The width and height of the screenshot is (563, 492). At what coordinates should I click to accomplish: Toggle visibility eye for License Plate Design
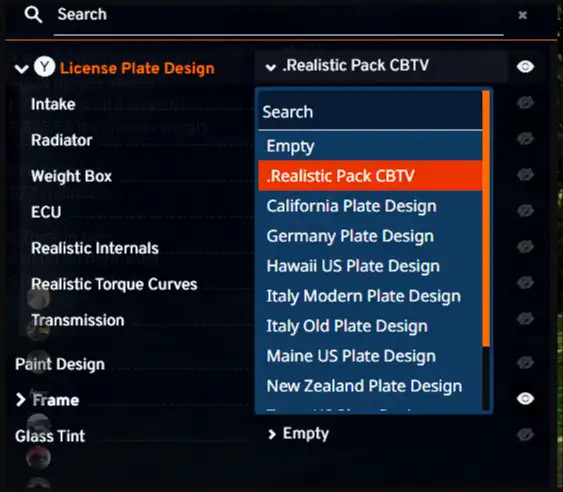(x=525, y=67)
